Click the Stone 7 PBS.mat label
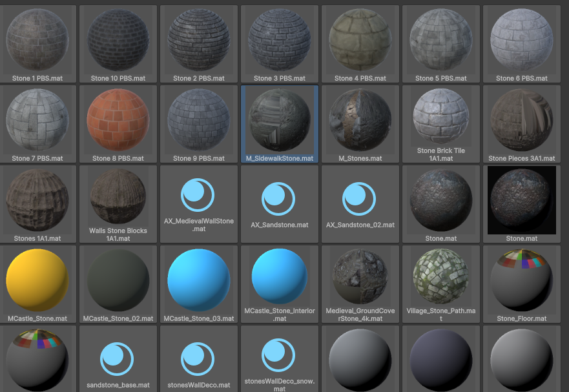Image resolution: width=569 pixels, height=392 pixels. click(x=37, y=159)
